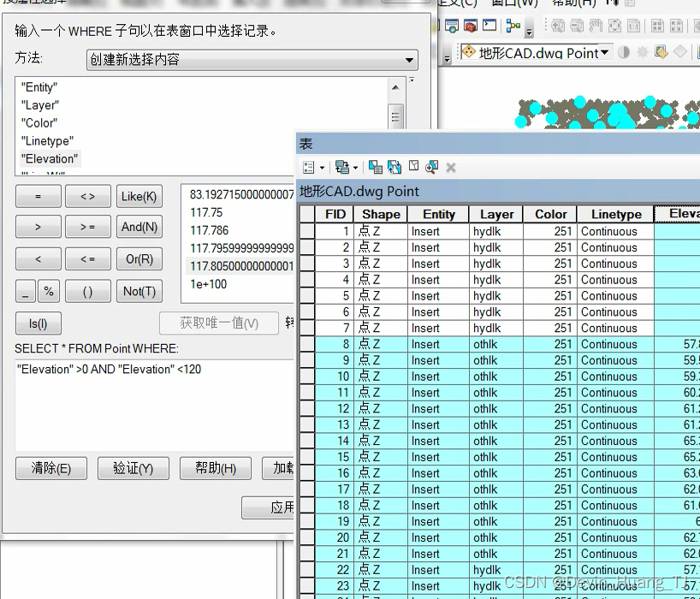Open the 方法 method dropdown
700x599 pixels.
pos(252,60)
